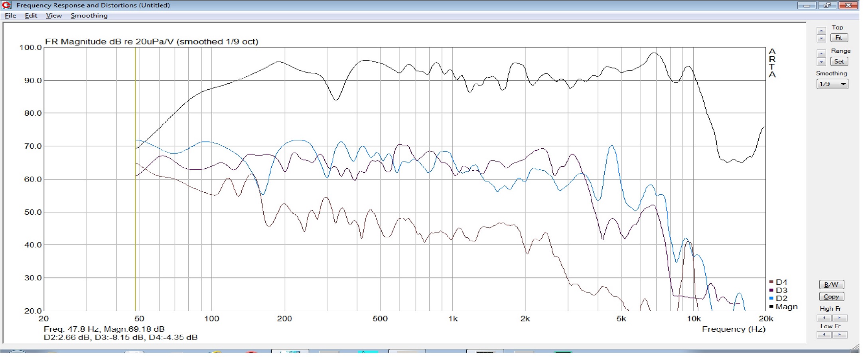Click the Fit button
This screenshot has width=868, height=357.
[839, 38]
